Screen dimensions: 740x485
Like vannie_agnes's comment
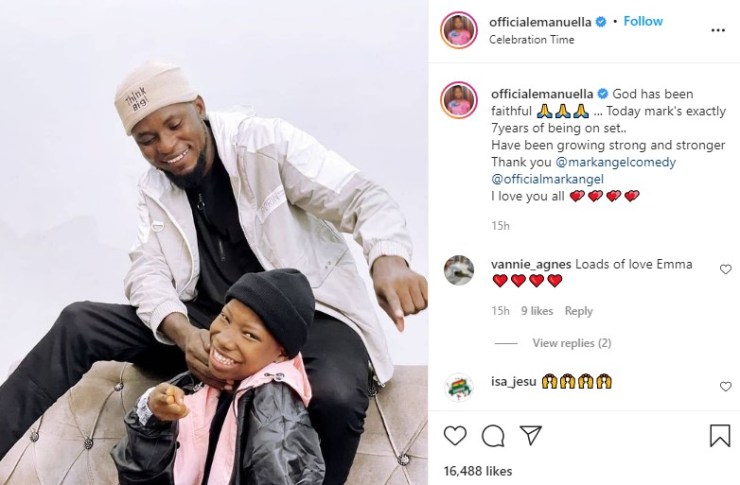point(725,269)
